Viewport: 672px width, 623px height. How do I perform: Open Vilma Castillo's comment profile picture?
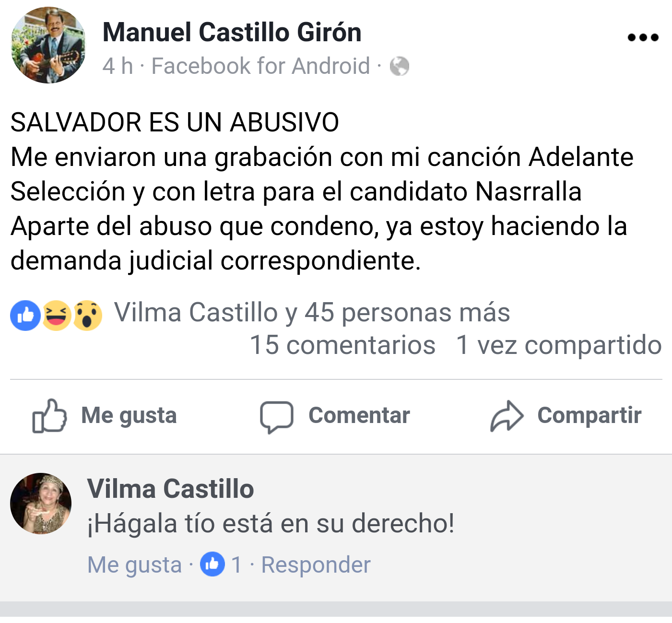[41, 504]
